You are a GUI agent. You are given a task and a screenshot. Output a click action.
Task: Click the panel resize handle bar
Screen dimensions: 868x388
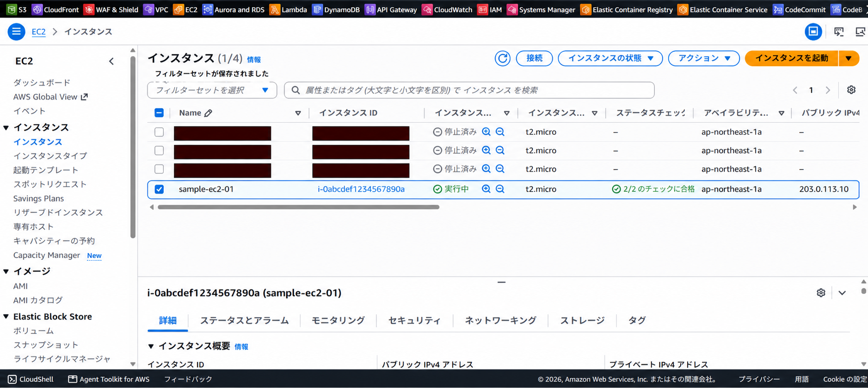pyautogui.click(x=501, y=282)
